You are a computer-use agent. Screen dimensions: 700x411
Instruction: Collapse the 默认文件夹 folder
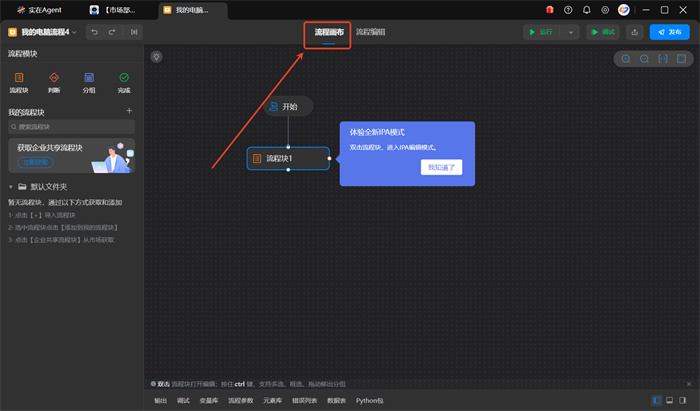click(12, 187)
